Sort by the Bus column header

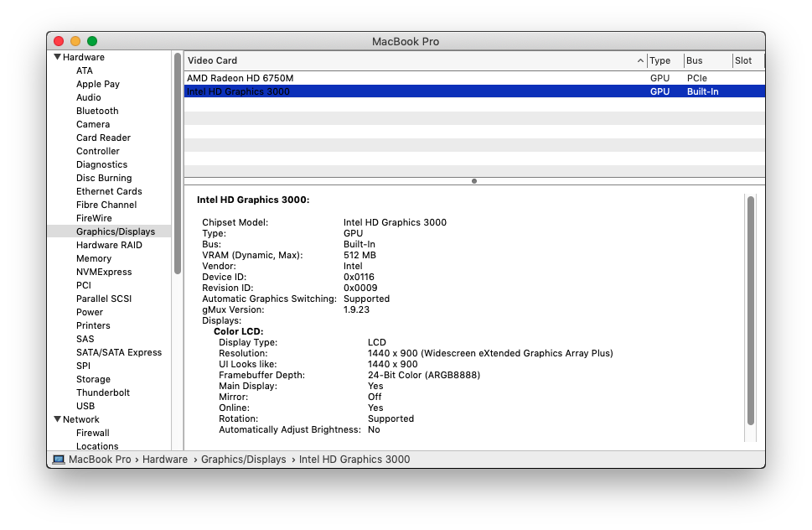[708, 60]
